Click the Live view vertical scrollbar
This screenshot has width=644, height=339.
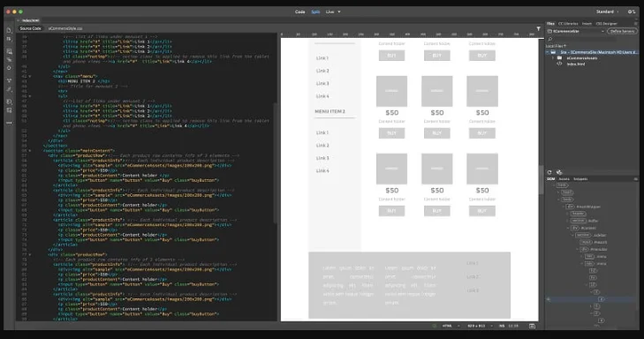541,179
